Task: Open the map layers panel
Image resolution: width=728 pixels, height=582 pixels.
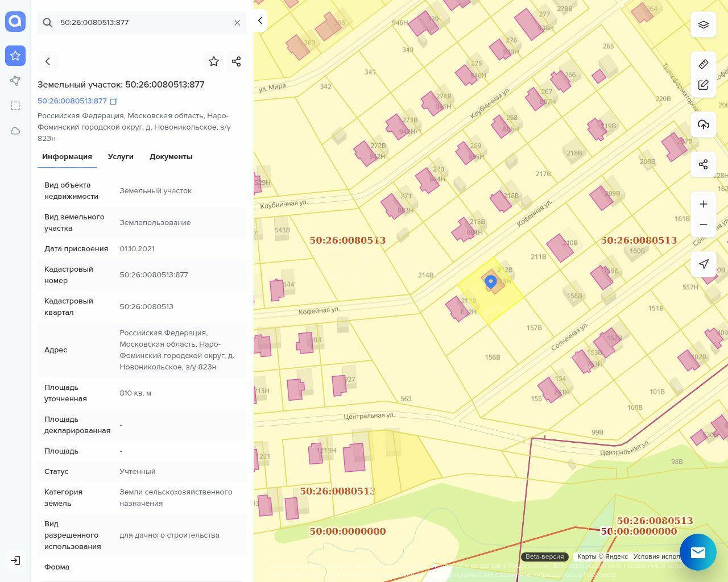Action: [x=704, y=24]
